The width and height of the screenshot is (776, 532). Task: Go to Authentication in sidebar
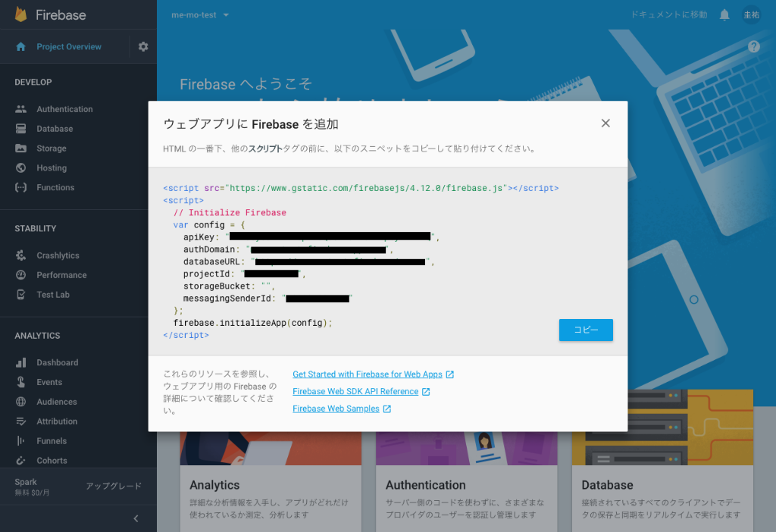(x=64, y=109)
